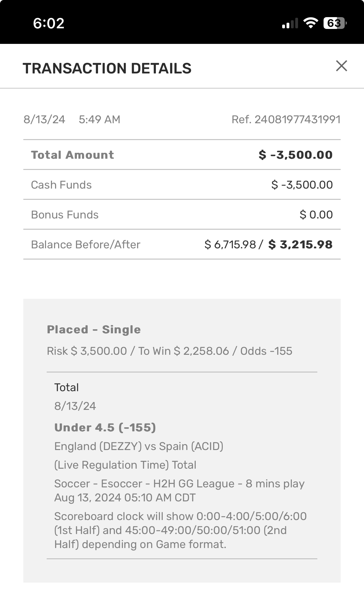Select the Under 4.5 (-155) pick
This screenshot has width=364, height=591.
(x=105, y=428)
